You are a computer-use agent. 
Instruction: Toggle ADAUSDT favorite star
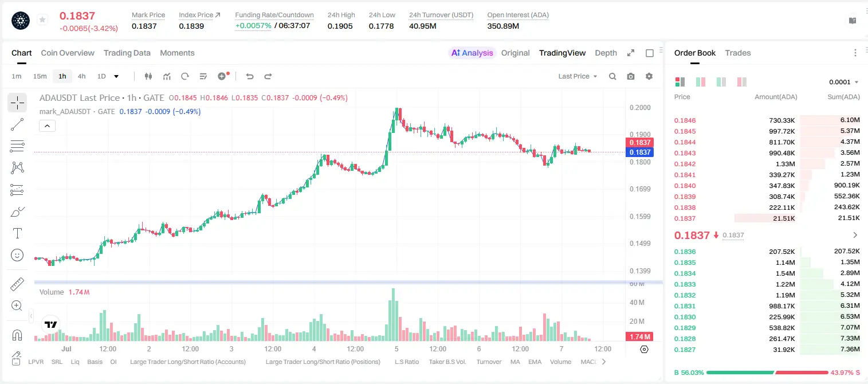42,20
